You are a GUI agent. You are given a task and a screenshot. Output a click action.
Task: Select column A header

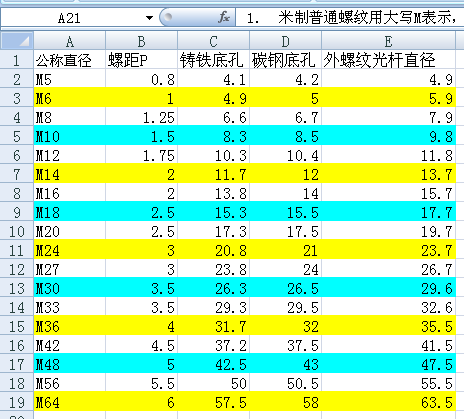(x=69, y=41)
